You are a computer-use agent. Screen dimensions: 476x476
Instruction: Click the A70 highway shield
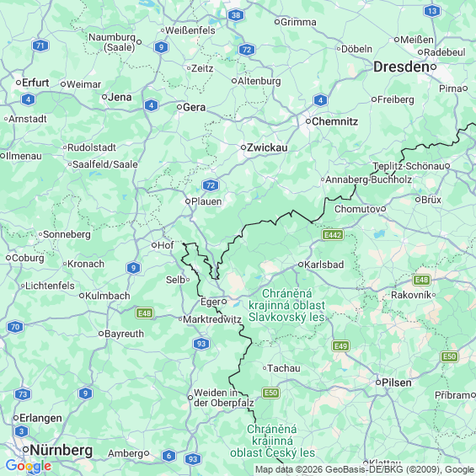tap(15, 327)
